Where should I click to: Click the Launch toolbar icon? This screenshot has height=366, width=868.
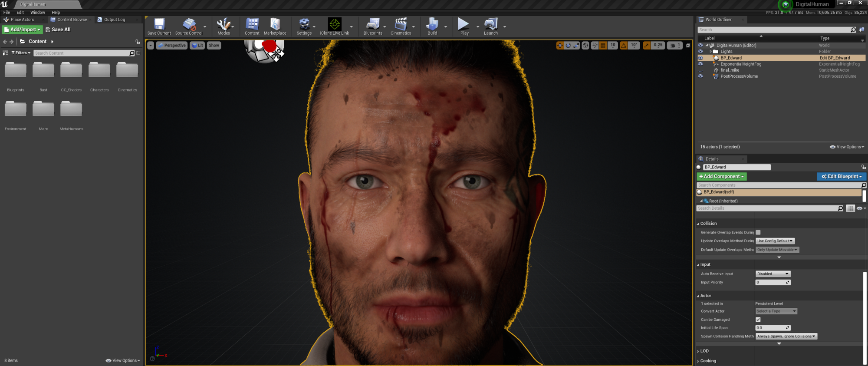[x=491, y=26]
